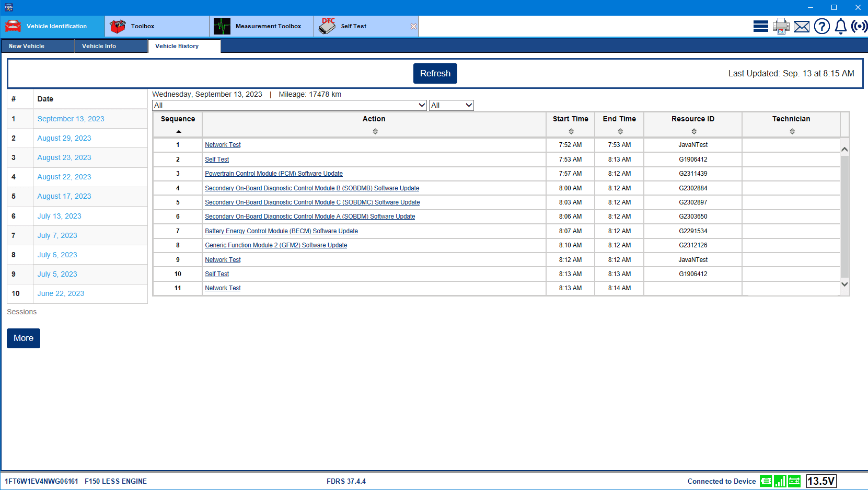This screenshot has height=490, width=868.
Task: Open the help question mark icon
Action: tap(821, 26)
